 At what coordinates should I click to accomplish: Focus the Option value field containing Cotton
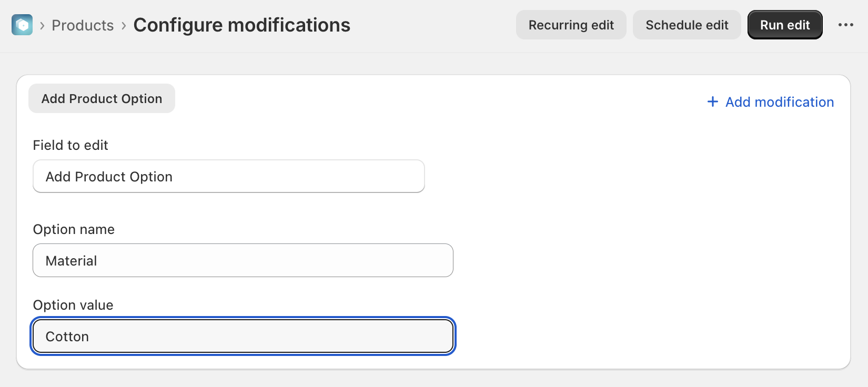click(x=243, y=336)
